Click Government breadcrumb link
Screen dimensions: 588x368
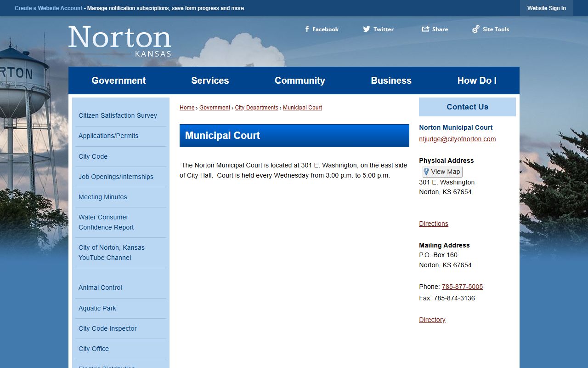(215, 108)
